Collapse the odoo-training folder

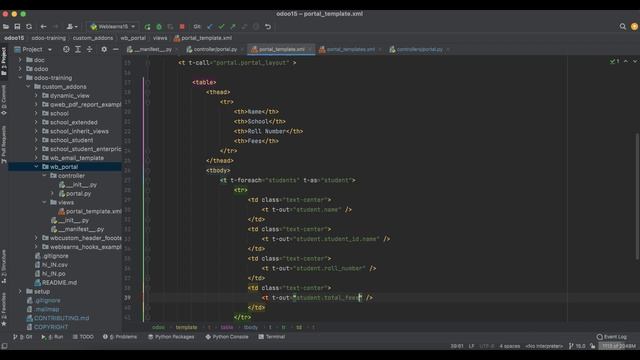[20, 78]
